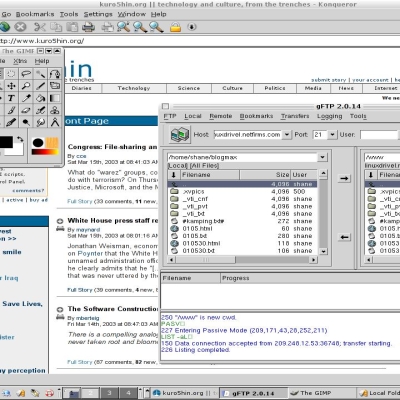Select the Fuzzy Select magic wand tool
The image size is (400, 400).
coord(41,74)
